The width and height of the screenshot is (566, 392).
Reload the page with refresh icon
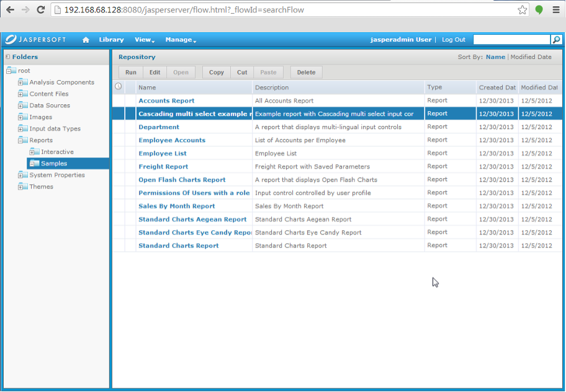click(40, 10)
